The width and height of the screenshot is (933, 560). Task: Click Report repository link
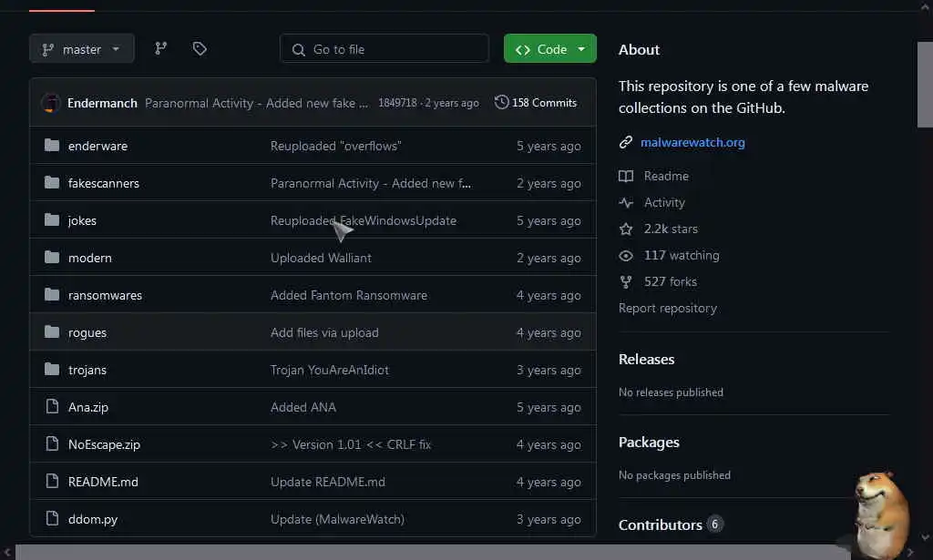668,308
